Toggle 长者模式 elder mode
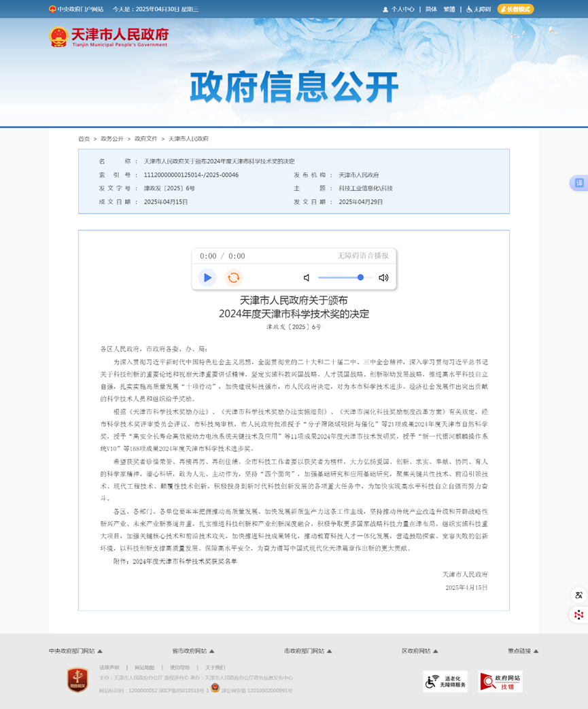The width and height of the screenshot is (588, 709). pos(516,9)
